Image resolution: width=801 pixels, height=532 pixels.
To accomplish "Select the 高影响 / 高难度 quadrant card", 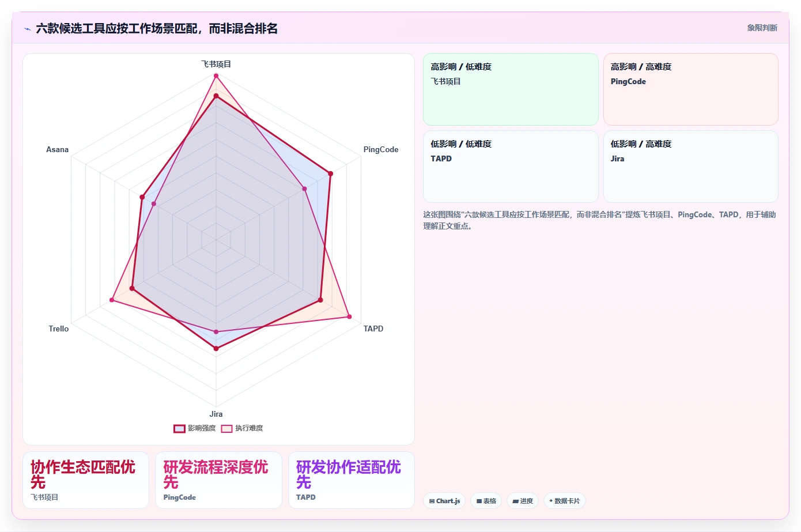I will click(x=690, y=89).
